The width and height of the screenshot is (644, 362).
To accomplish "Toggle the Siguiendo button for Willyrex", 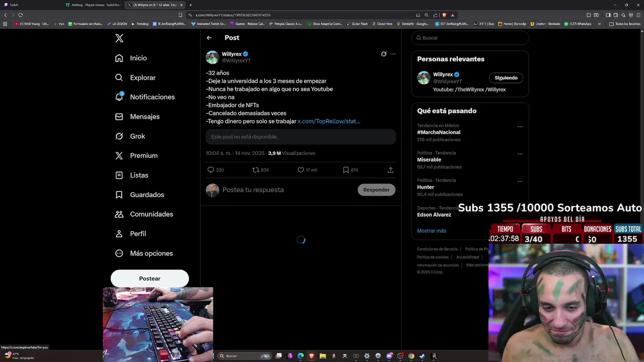I will pyautogui.click(x=506, y=78).
